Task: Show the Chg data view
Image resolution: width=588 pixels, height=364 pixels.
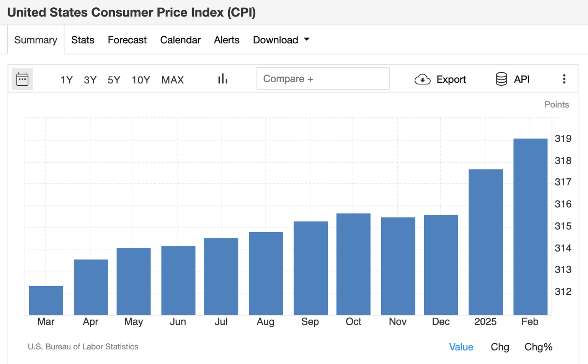Action: tap(500, 347)
